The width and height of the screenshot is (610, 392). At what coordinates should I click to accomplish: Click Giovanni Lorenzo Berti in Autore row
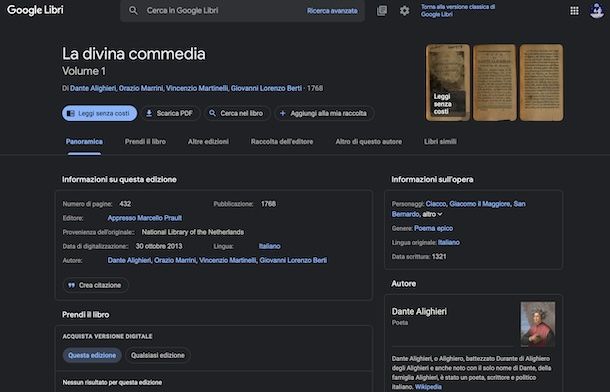293,260
